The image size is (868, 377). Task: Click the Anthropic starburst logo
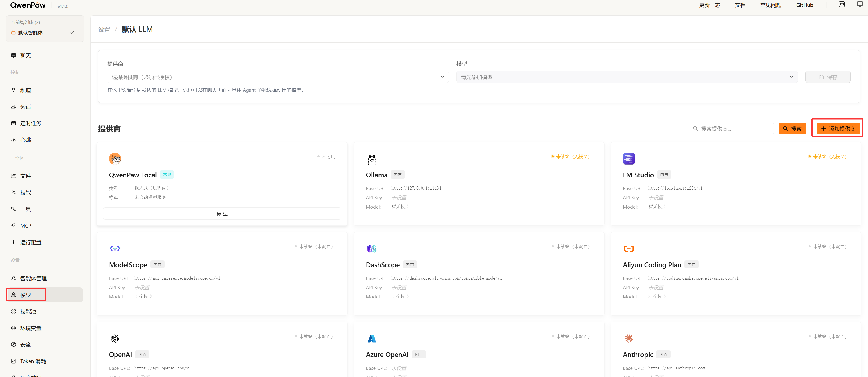pyautogui.click(x=629, y=338)
